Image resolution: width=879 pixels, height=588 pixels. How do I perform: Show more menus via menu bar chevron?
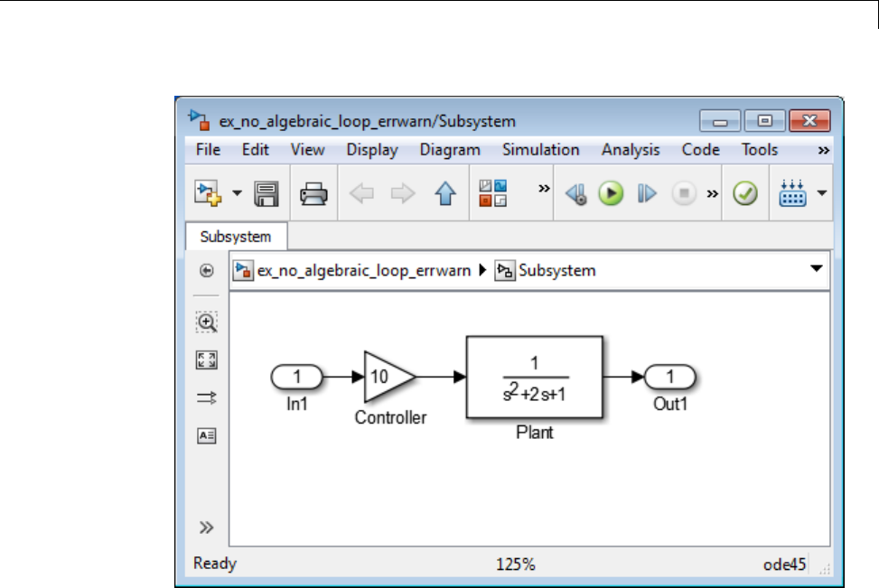(824, 150)
